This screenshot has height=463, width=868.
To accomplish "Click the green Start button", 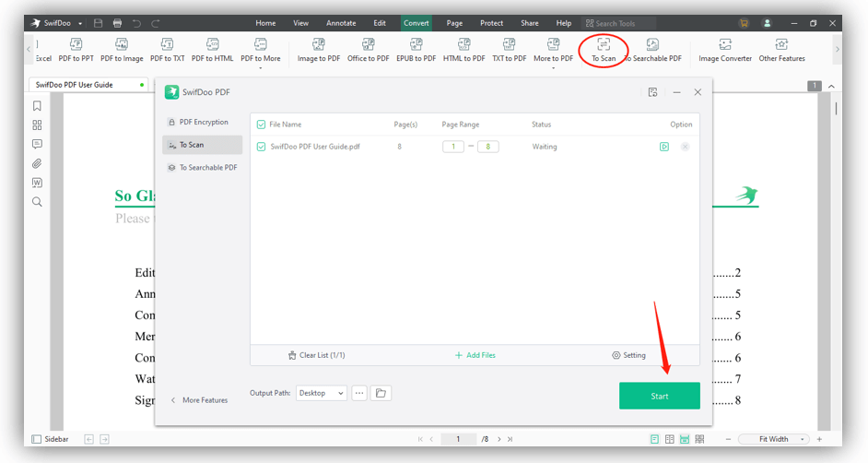I will [x=660, y=396].
